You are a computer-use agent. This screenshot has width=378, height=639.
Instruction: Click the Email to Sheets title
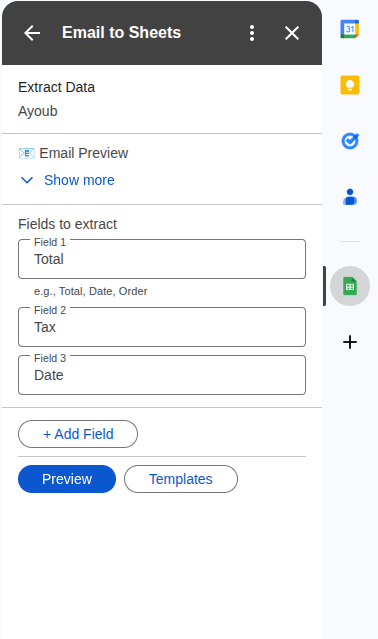121,33
